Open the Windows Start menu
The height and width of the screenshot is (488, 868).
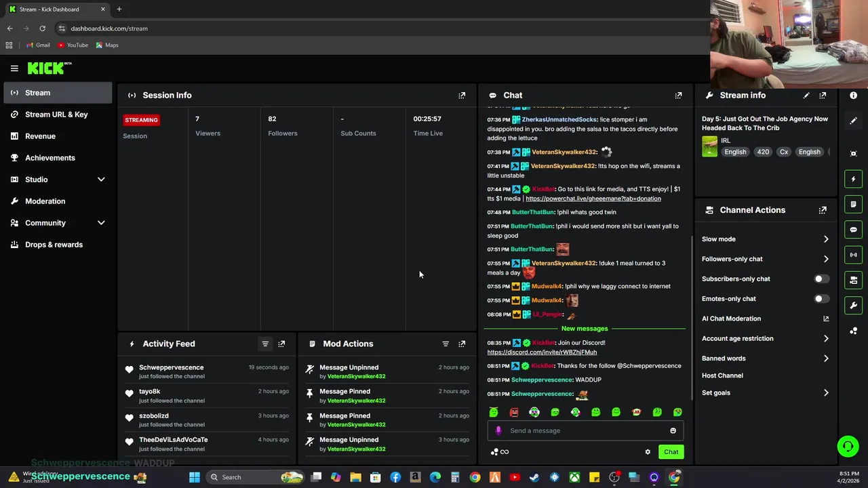click(x=195, y=477)
